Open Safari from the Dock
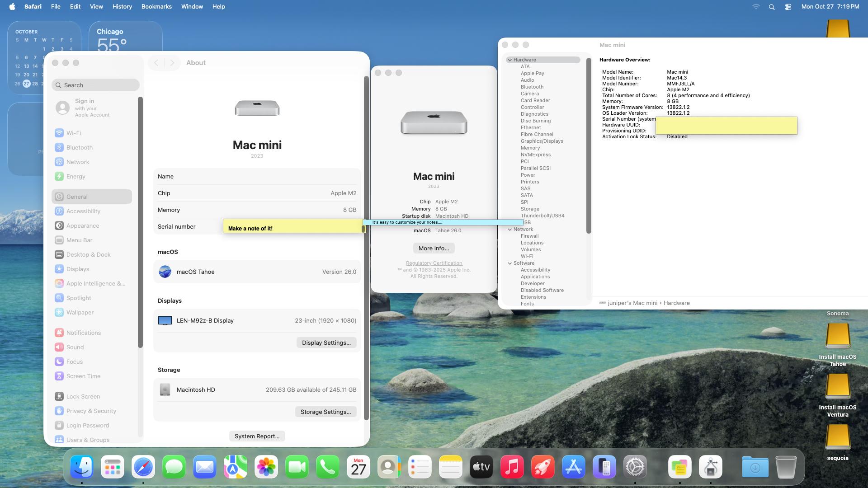 pos(143,467)
